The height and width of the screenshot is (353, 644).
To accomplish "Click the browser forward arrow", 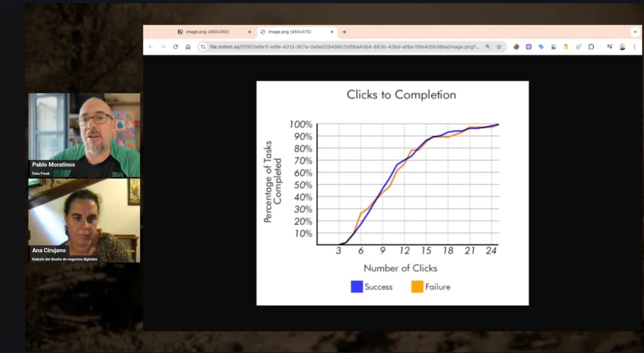I will click(x=163, y=47).
